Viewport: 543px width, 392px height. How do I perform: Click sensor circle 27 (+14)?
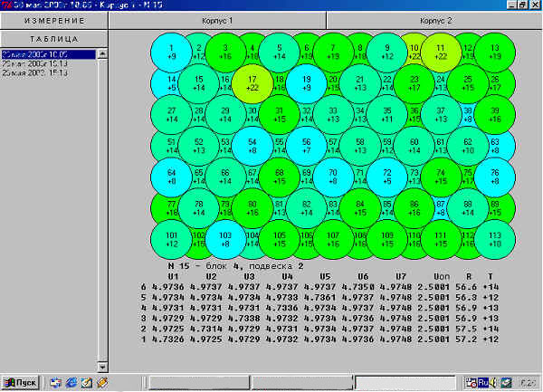pos(171,115)
